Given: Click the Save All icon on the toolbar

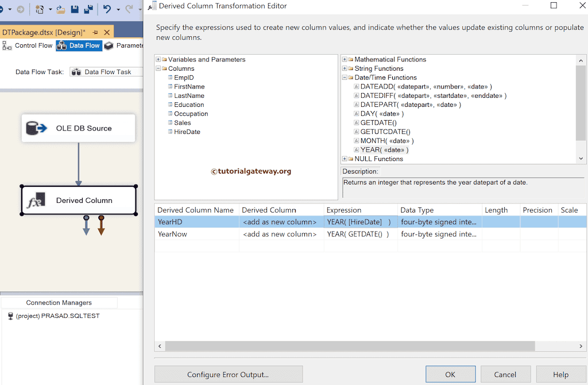Looking at the screenshot, I should pyautogui.click(x=87, y=9).
